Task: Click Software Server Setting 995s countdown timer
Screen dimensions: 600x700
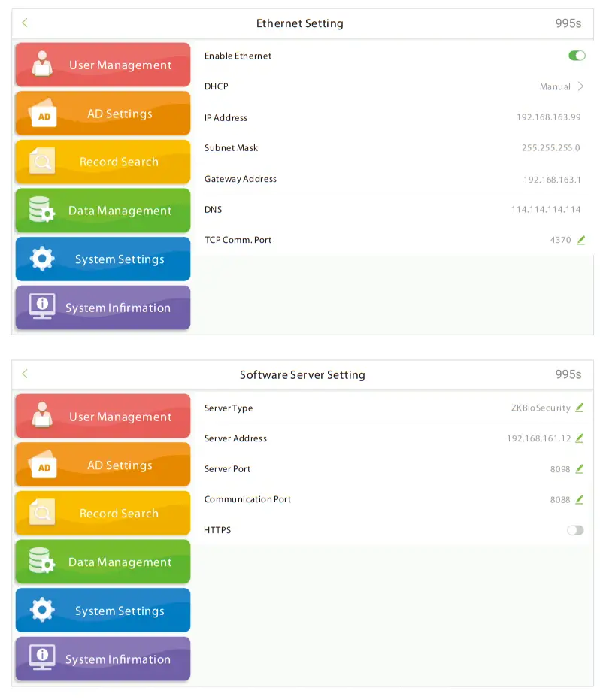Action: [568, 374]
